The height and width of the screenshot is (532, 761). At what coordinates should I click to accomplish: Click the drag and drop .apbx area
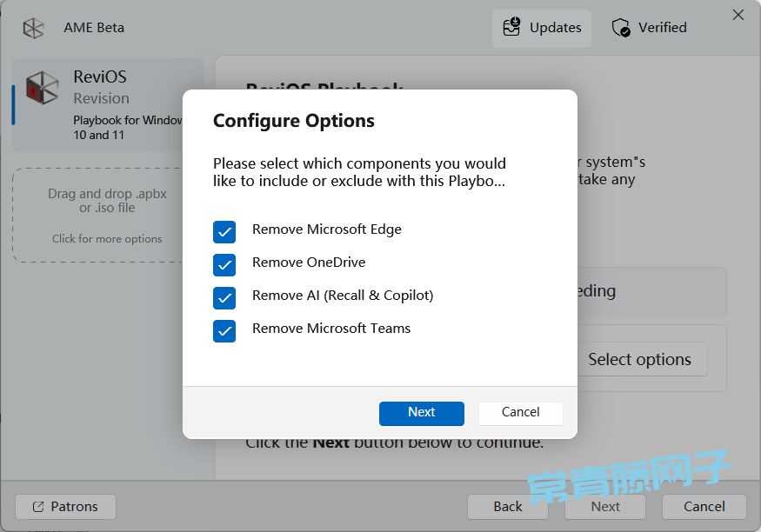[x=107, y=215]
